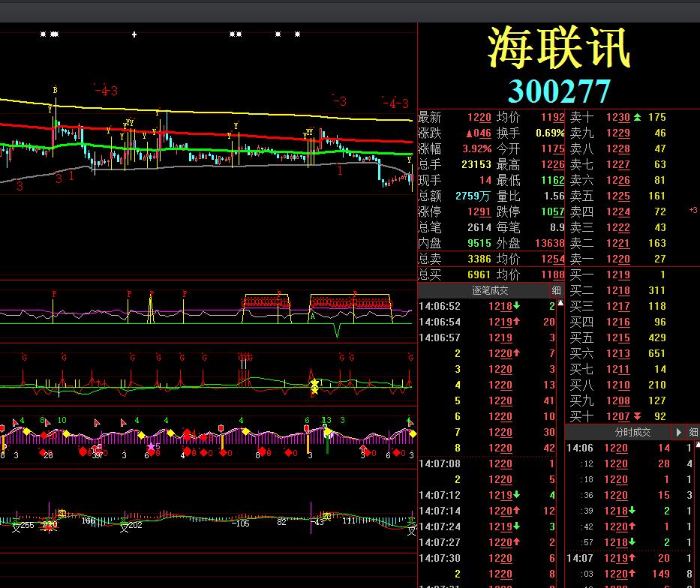
Task: Select the 14:06 分时成交 row with volume 14
Action: [629, 448]
